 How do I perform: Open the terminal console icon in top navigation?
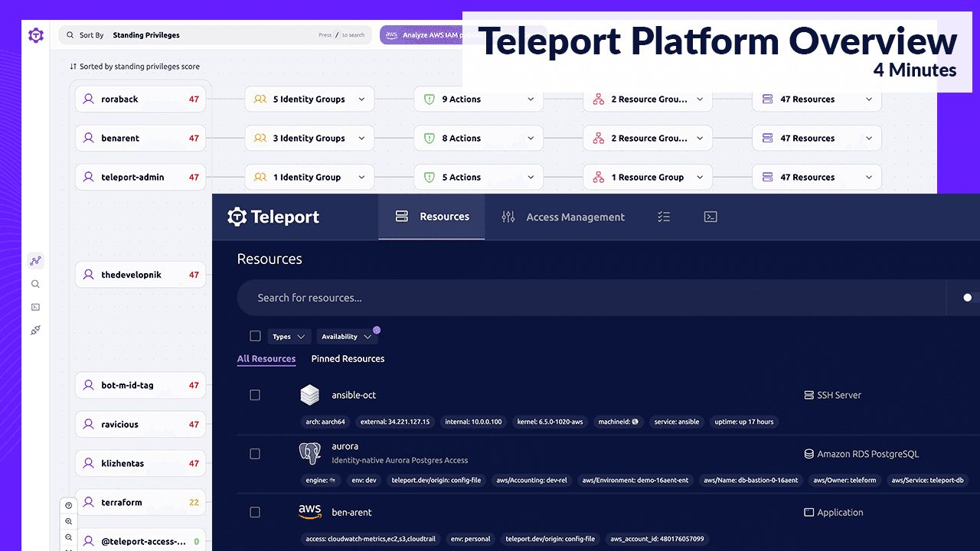[x=710, y=217]
